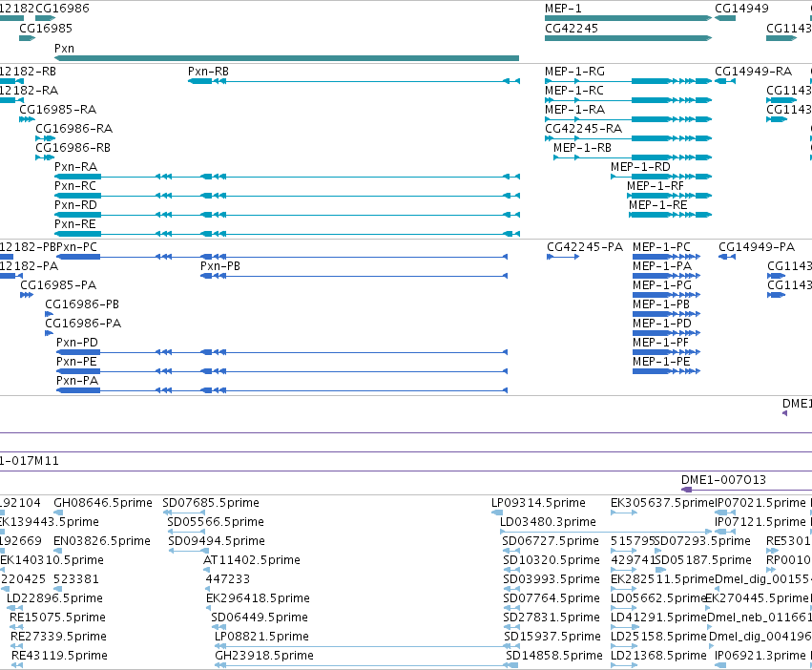Image resolution: width=812 pixels, height=670 pixels.
Task: Select EST SD06449.5prime
Action: 260,618
